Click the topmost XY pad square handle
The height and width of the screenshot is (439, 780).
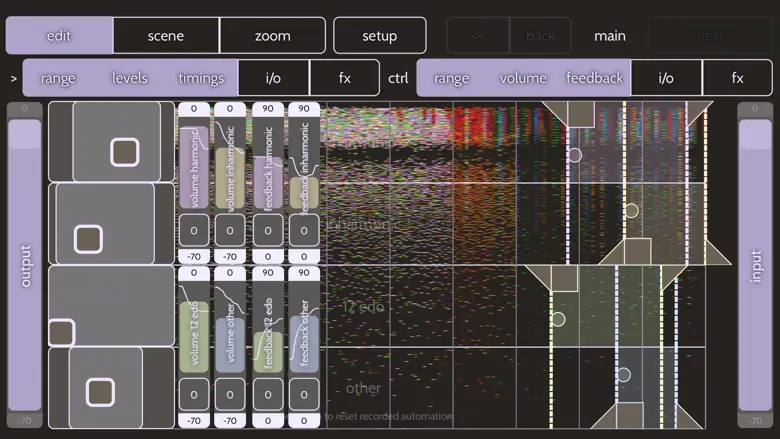[124, 152]
